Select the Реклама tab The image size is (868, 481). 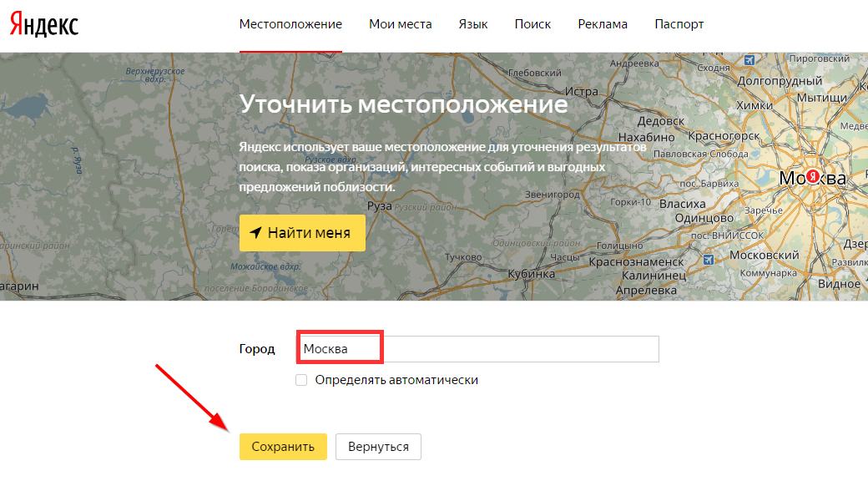pyautogui.click(x=603, y=24)
